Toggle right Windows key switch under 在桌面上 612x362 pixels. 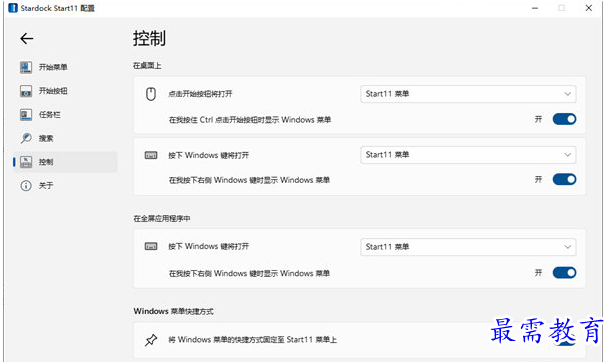(564, 179)
